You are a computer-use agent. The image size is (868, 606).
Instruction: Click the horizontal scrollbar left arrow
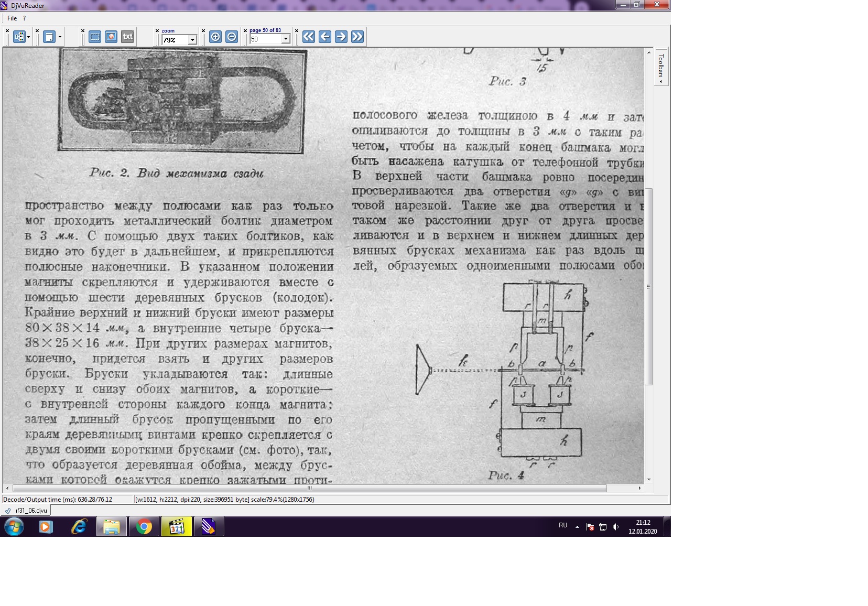(x=7, y=488)
